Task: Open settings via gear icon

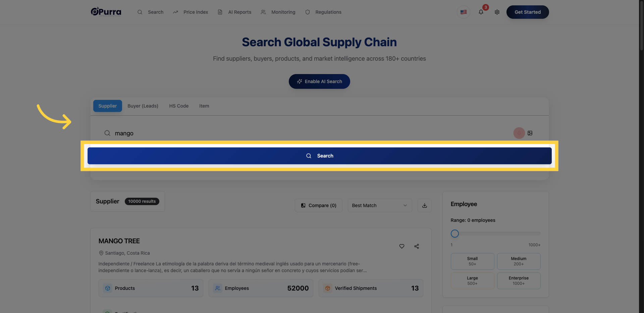Action: [497, 12]
